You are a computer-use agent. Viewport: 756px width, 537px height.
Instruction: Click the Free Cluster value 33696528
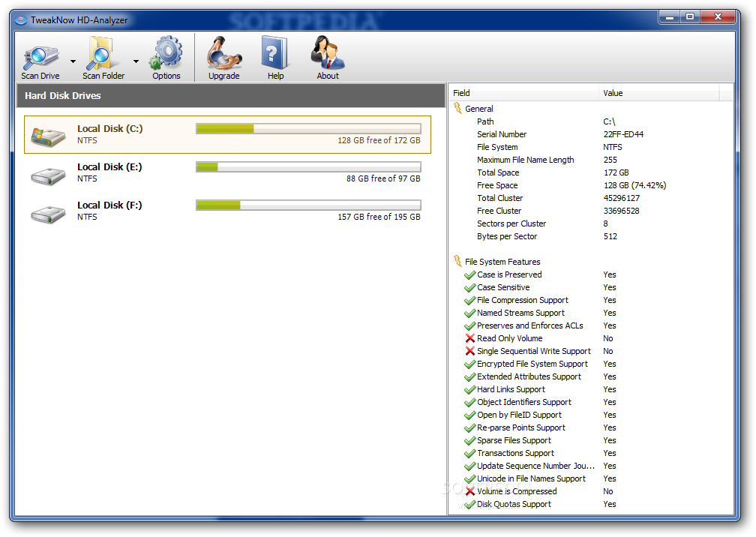click(621, 211)
